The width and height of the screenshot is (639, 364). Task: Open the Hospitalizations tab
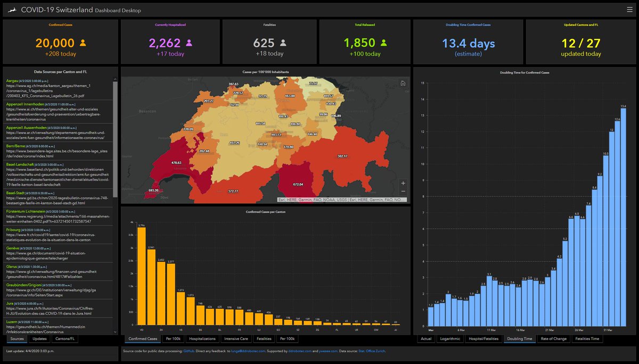point(202,338)
